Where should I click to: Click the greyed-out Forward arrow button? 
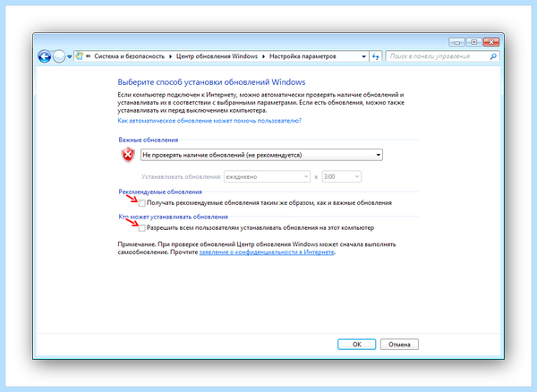(59, 56)
